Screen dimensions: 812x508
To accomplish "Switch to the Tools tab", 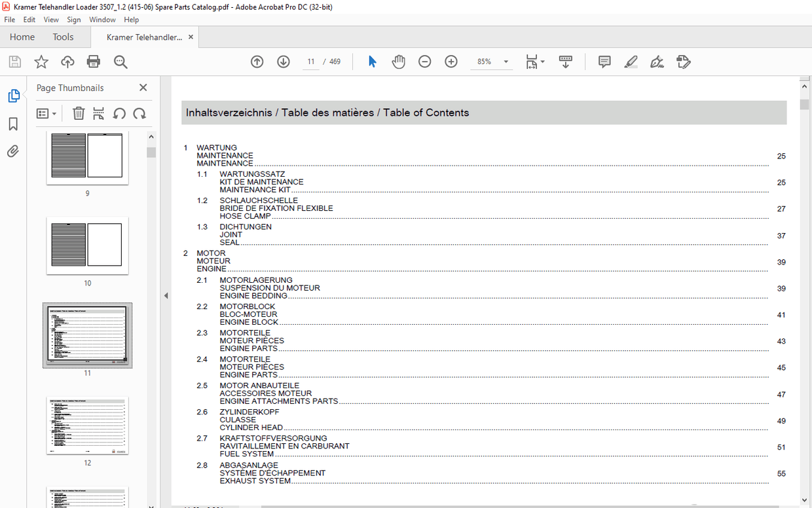I will [x=63, y=37].
